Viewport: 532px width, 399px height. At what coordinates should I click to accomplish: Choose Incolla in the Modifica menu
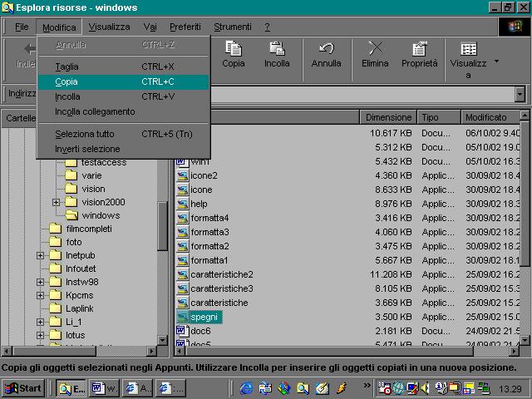pyautogui.click(x=123, y=96)
